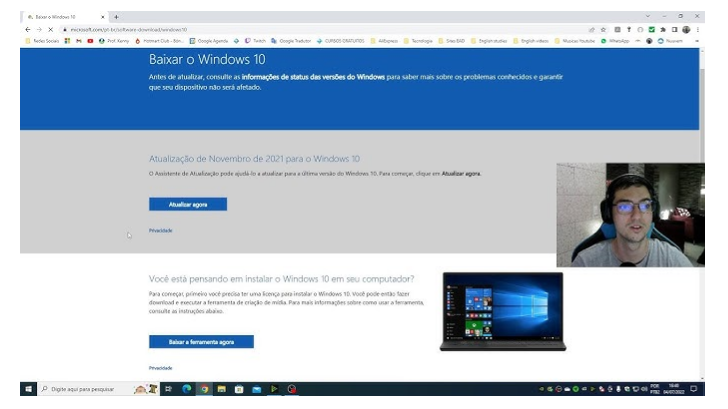Open the Chrome three-dot menu
This screenshot has height=409, width=728.
point(697,30)
